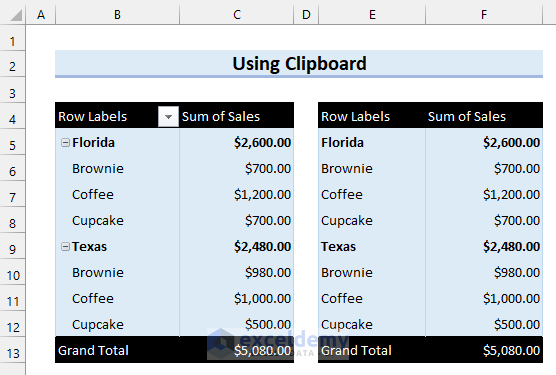Select column C header
This screenshot has width=556, height=375.
pyautogui.click(x=237, y=15)
